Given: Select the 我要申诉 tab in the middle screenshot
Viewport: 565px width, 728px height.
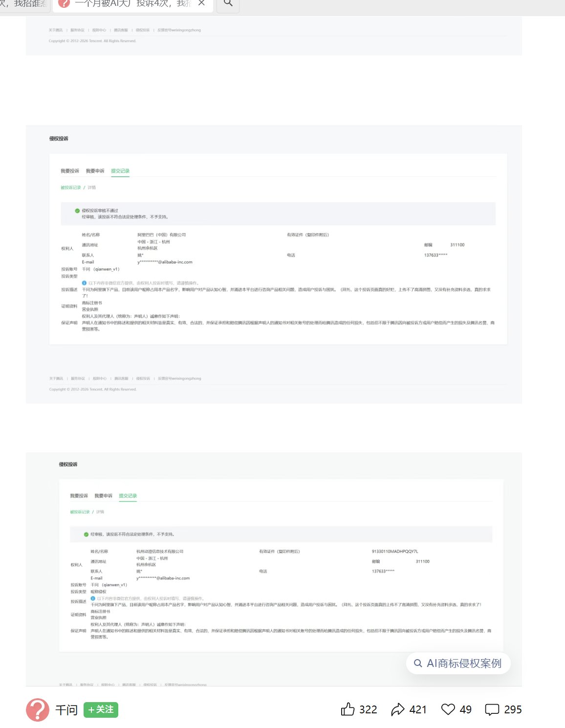Looking at the screenshot, I should coord(95,171).
